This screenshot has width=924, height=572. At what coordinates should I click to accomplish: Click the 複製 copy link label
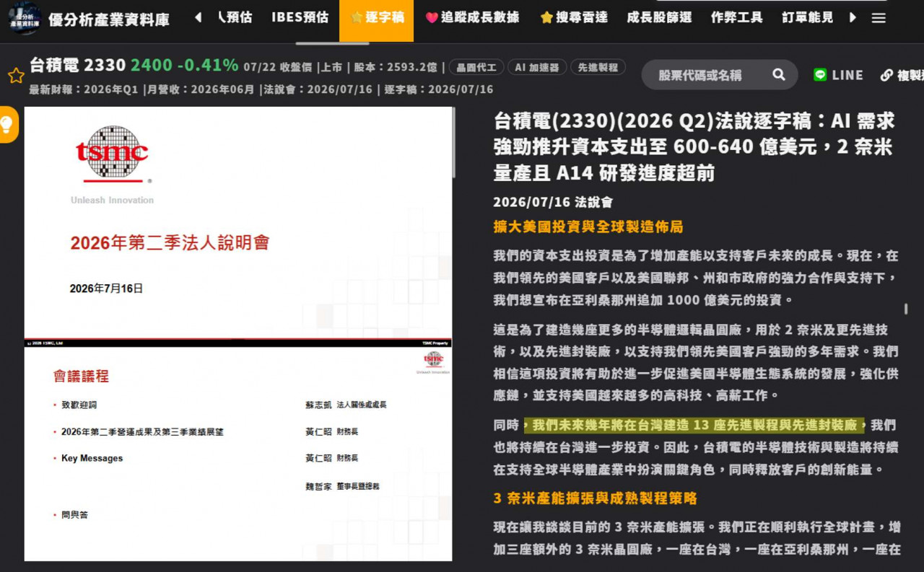pos(910,75)
